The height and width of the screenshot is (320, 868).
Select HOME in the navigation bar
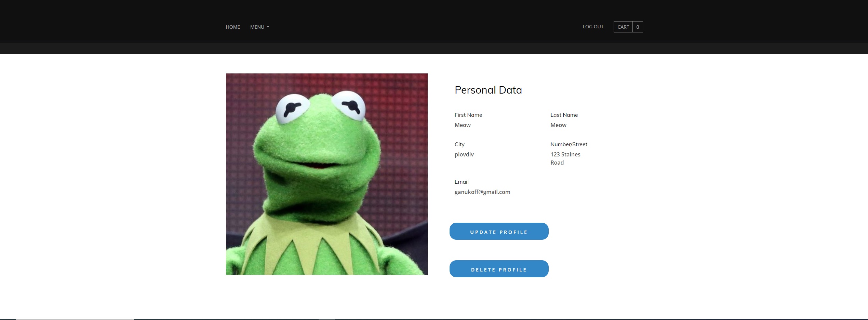tap(233, 27)
